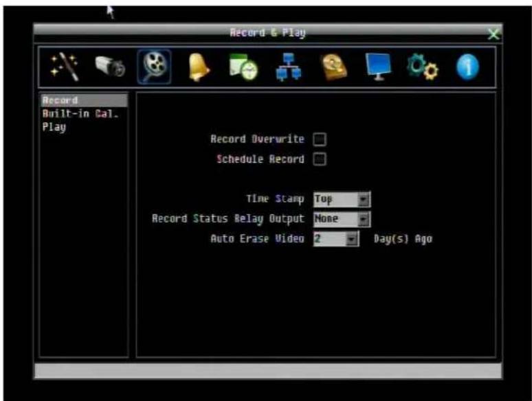Close the Record & Play window
532x401 pixels.
click(x=494, y=34)
